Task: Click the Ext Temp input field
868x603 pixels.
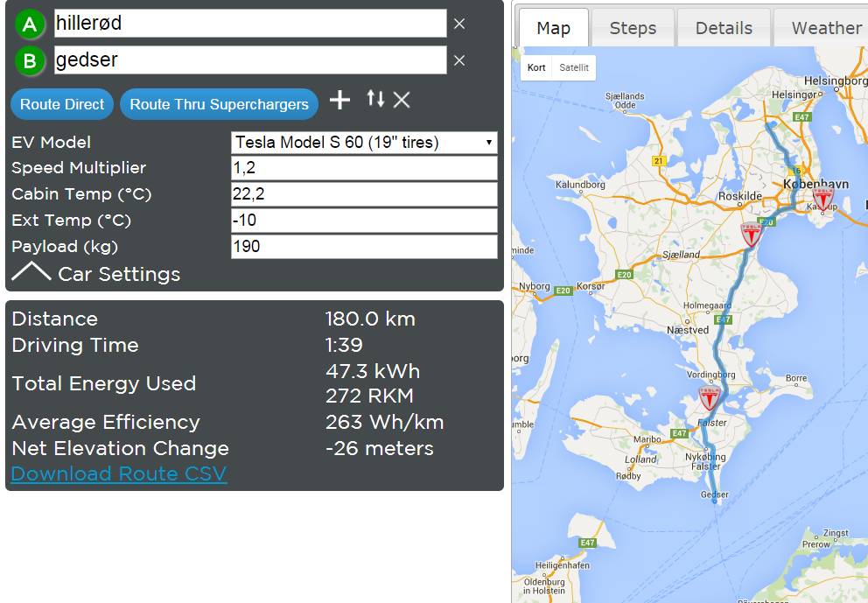Action: tap(364, 221)
